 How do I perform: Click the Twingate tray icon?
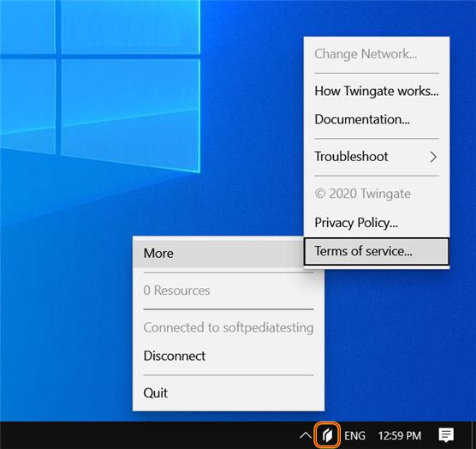(327, 435)
